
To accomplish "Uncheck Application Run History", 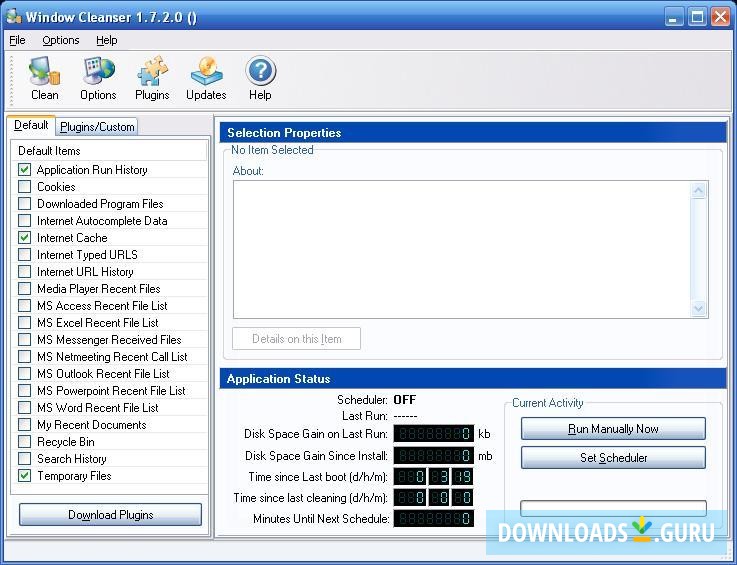I will pyautogui.click(x=24, y=170).
